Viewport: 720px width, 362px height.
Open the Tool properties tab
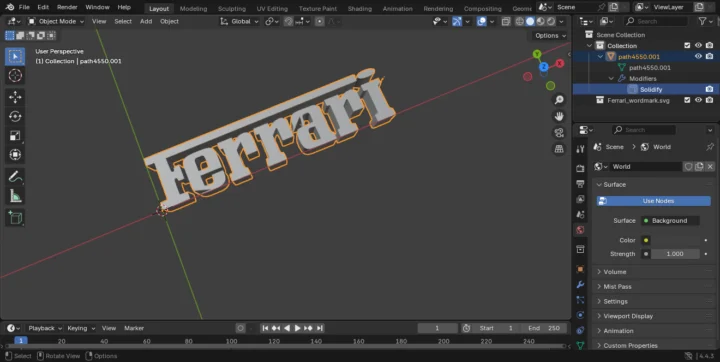[x=580, y=149]
